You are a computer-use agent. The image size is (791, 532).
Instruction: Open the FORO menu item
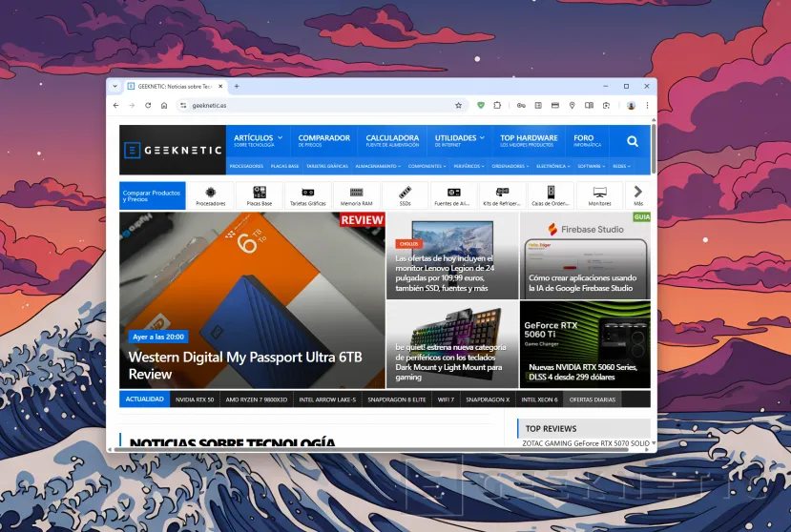(x=587, y=141)
